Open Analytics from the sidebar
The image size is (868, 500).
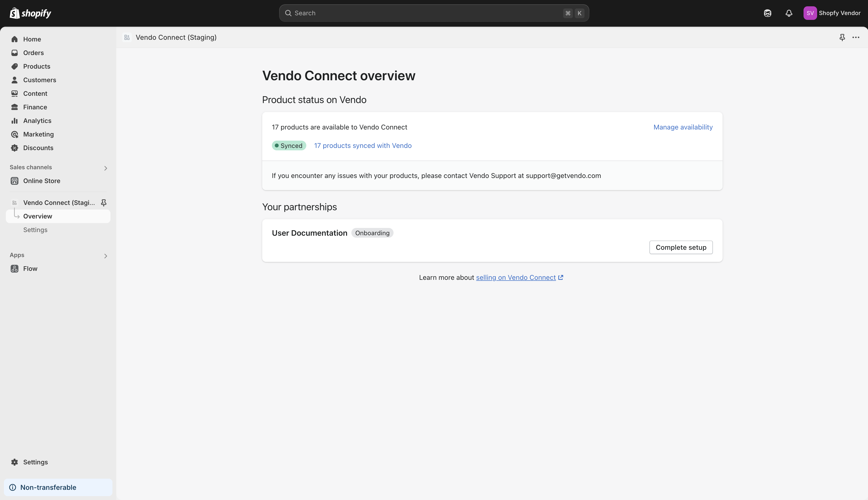[37, 121]
